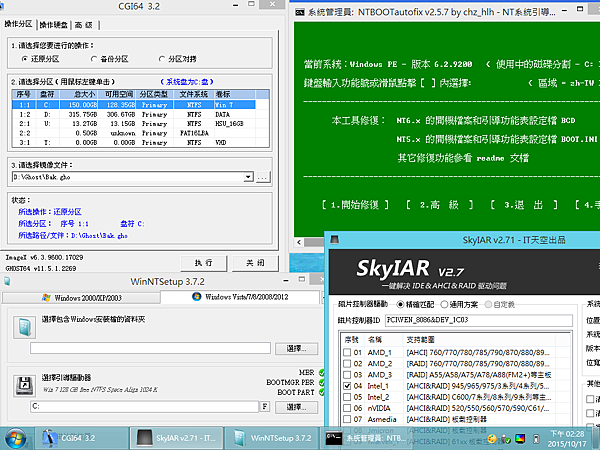
Task: Select Backup Partition radio in CGI64
Action: click(x=93, y=59)
